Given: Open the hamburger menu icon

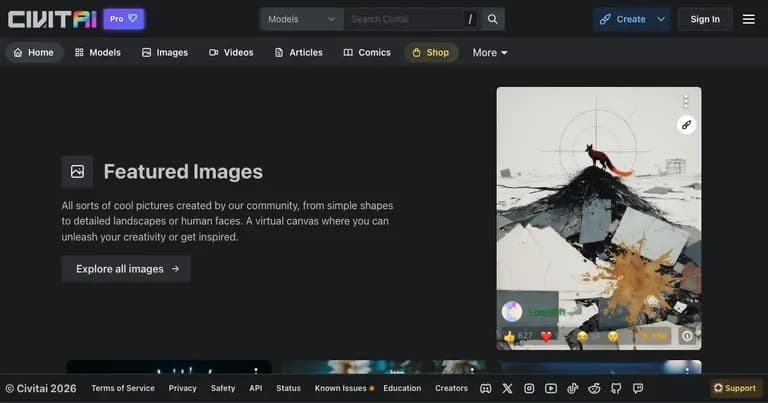Looking at the screenshot, I should point(748,19).
